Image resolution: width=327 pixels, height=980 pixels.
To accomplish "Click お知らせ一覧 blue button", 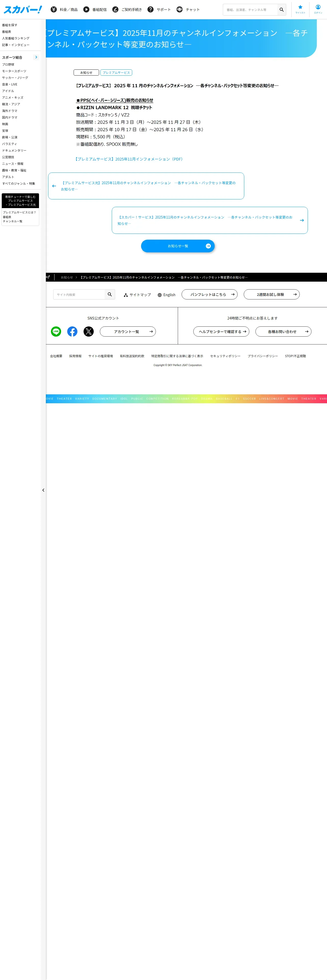I will [178, 246].
